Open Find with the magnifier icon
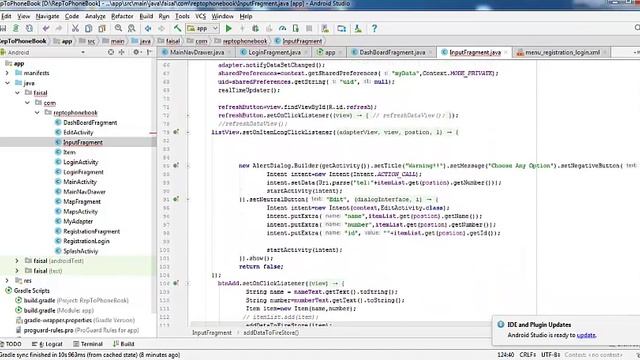This screenshot has width=640, height=360. (x=118, y=28)
